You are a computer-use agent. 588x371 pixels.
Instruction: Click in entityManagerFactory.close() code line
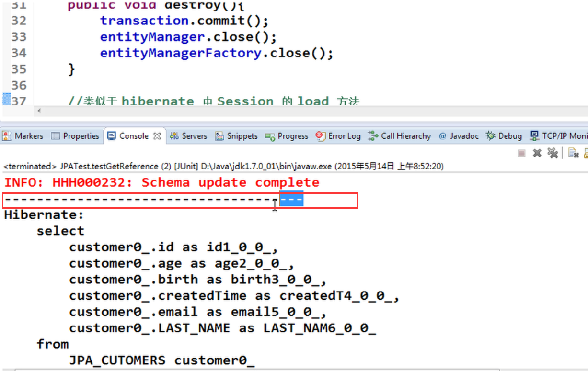[x=216, y=53]
